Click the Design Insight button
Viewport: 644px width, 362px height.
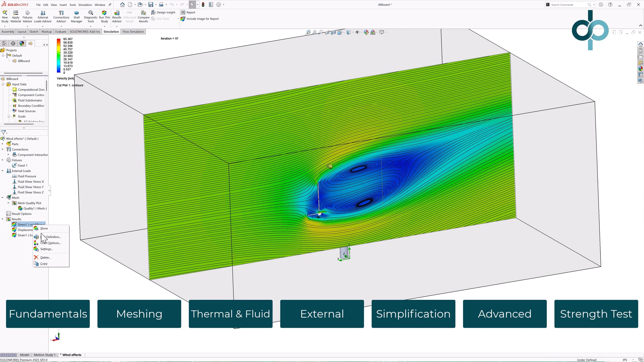[x=163, y=12]
